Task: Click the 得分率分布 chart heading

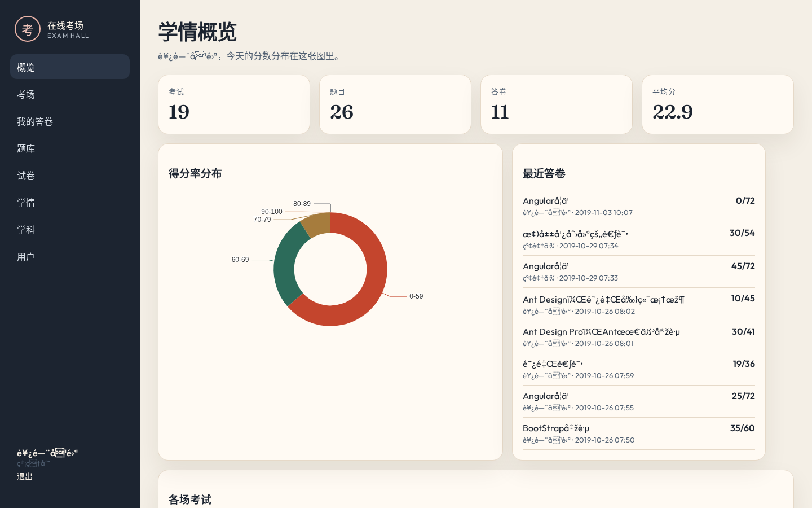Action: click(195, 173)
